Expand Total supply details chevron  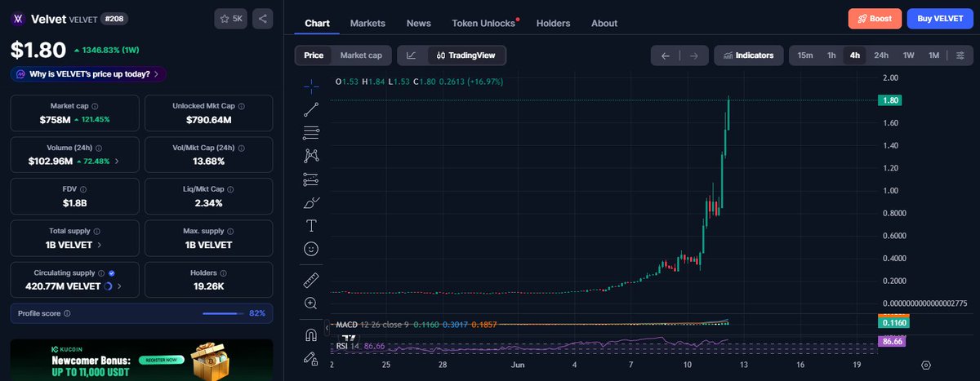pos(100,245)
